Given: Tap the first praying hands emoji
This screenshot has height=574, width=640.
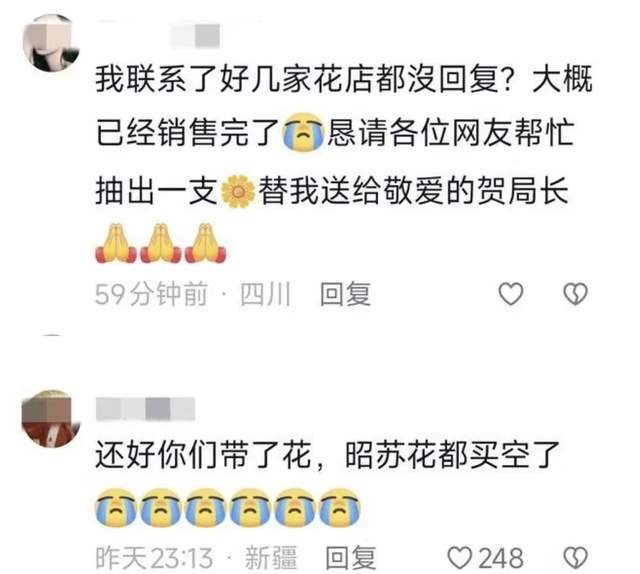Looking at the screenshot, I should [x=116, y=243].
